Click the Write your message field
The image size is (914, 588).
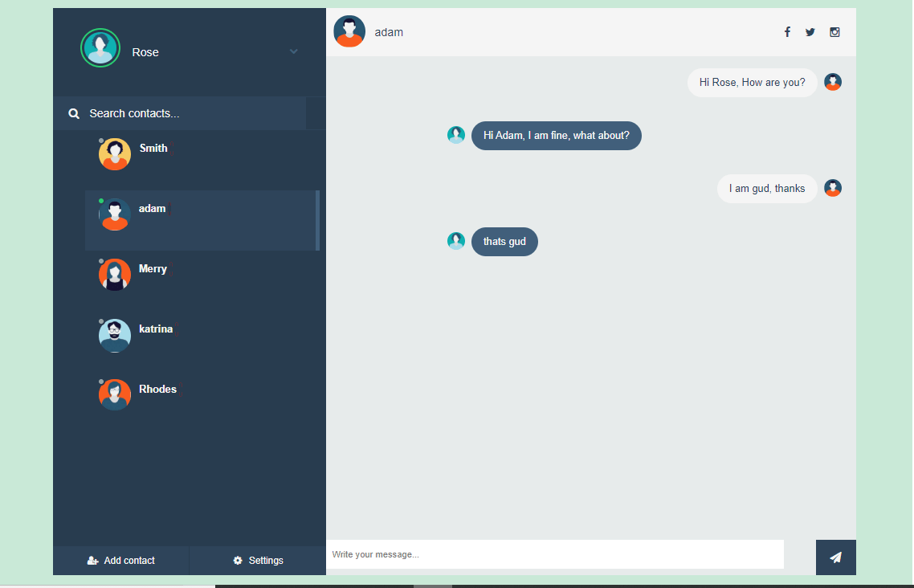[x=555, y=554]
